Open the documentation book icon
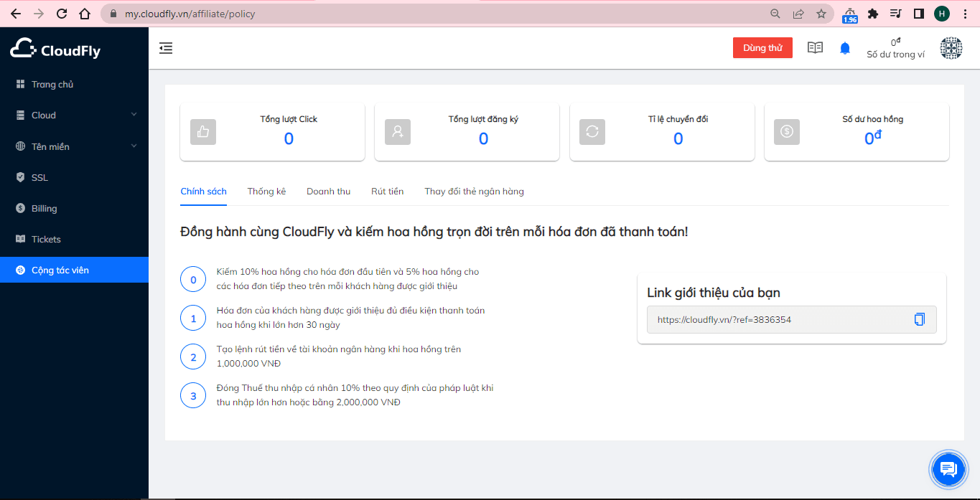The image size is (980, 500). coord(815,48)
